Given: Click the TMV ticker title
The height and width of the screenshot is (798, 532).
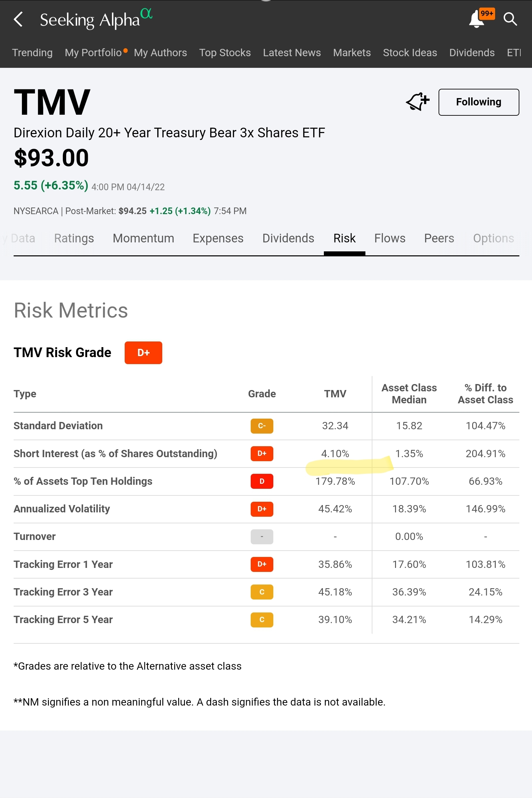Looking at the screenshot, I should coord(52,102).
